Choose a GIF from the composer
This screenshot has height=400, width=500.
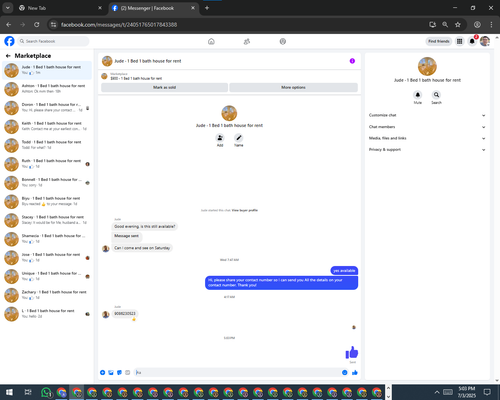click(127, 372)
